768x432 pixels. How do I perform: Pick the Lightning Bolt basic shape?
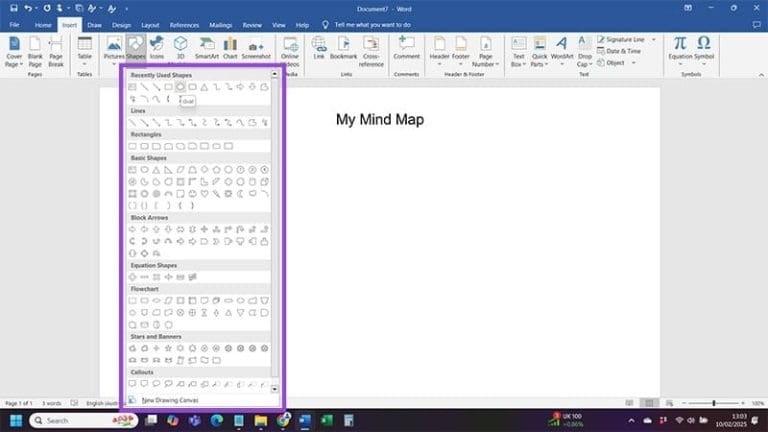(x=216, y=194)
